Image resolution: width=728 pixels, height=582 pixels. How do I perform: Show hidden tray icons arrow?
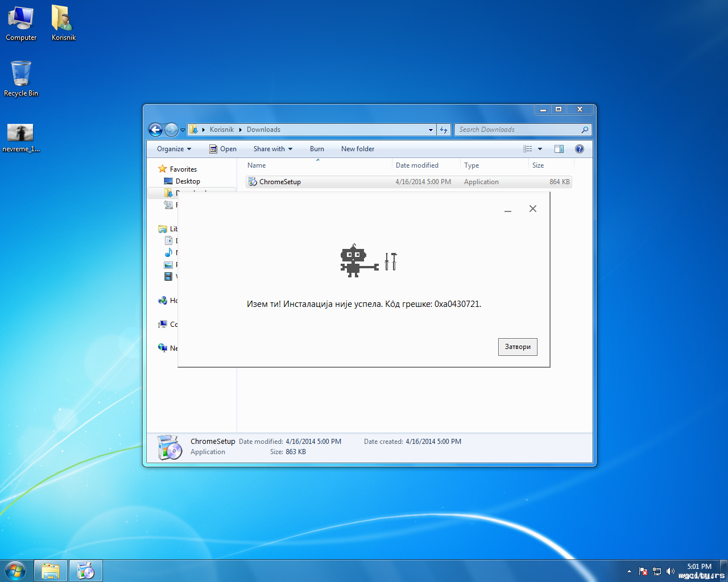[x=629, y=571]
